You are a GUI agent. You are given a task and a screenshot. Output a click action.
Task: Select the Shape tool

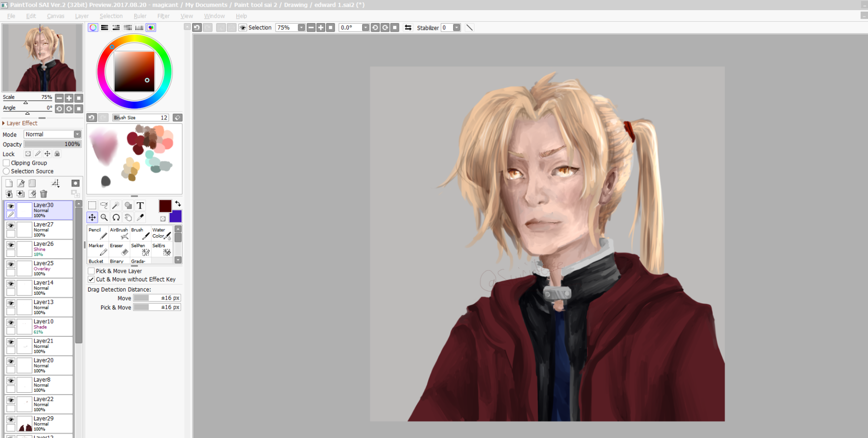click(x=128, y=205)
